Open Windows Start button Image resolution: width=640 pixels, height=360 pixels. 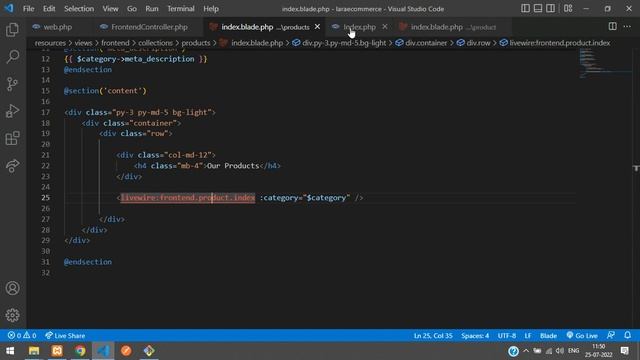pyautogui.click(x=10, y=351)
